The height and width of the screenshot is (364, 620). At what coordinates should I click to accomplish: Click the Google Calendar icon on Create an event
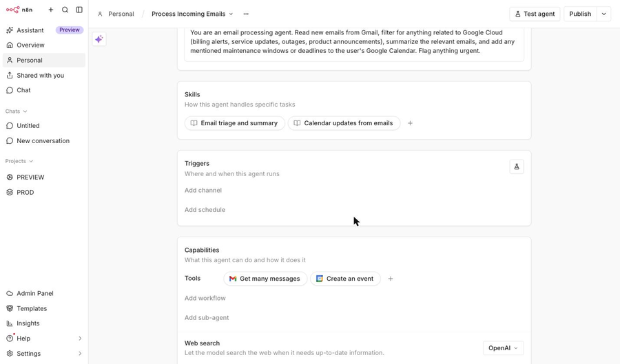[x=320, y=279]
